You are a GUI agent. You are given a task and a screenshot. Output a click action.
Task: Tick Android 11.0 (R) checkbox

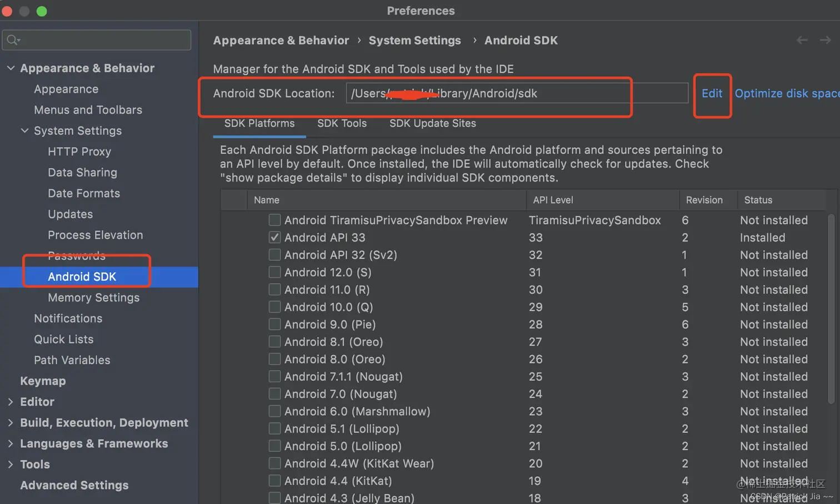pyautogui.click(x=274, y=289)
